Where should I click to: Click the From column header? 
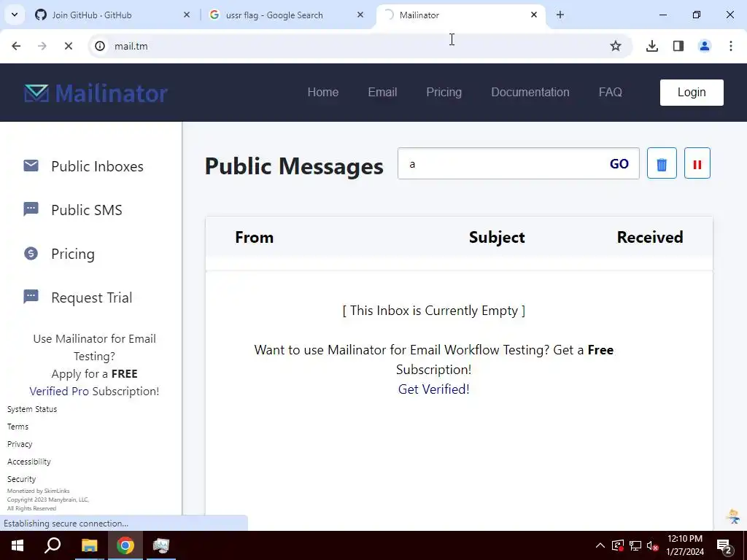point(254,237)
